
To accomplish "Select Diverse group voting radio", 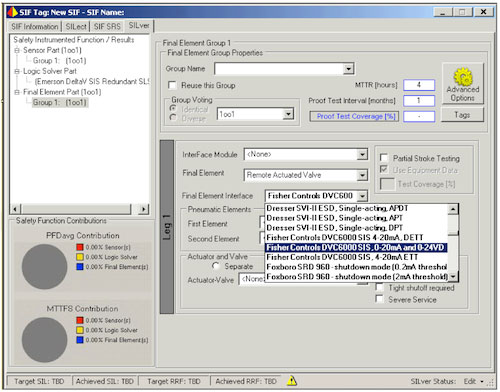I will tap(173, 118).
